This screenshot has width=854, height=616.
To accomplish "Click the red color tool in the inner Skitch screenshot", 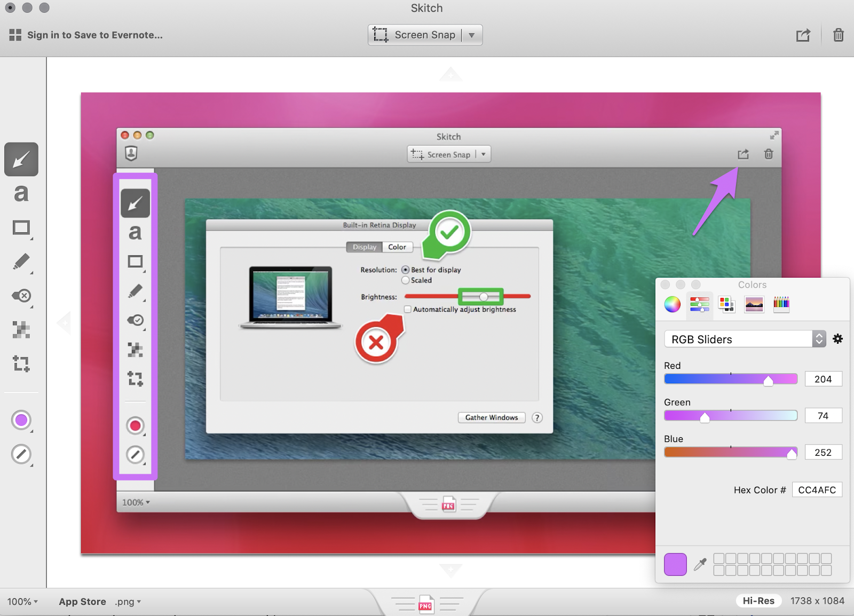I will [136, 426].
